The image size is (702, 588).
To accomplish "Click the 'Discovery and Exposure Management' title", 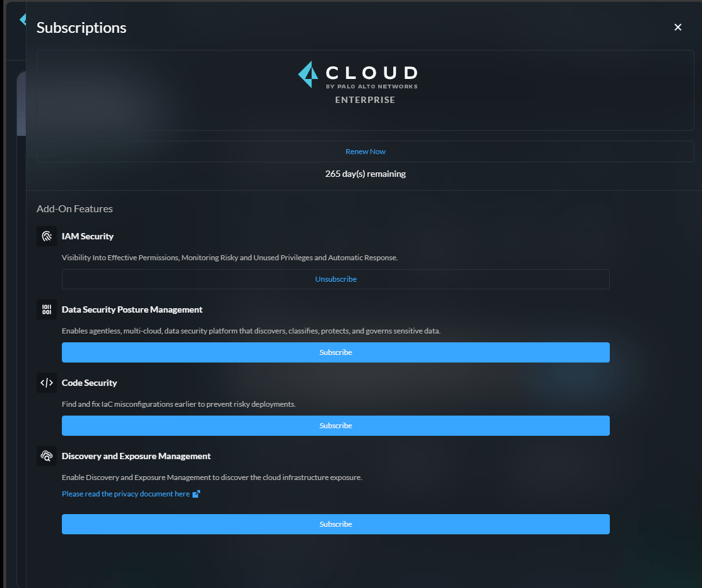I will pyautogui.click(x=136, y=456).
